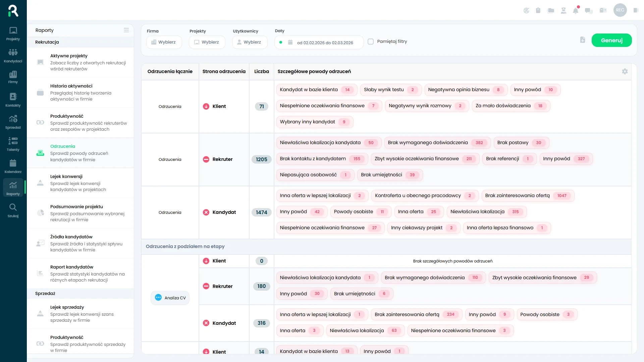Click the export file icon near Generuj
This screenshot has width=644, height=362.
tap(583, 40)
